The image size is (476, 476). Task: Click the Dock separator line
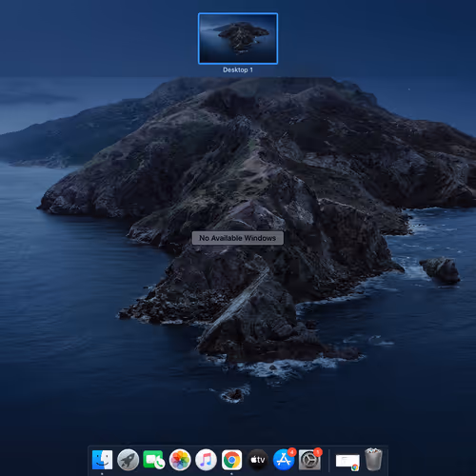click(328, 460)
